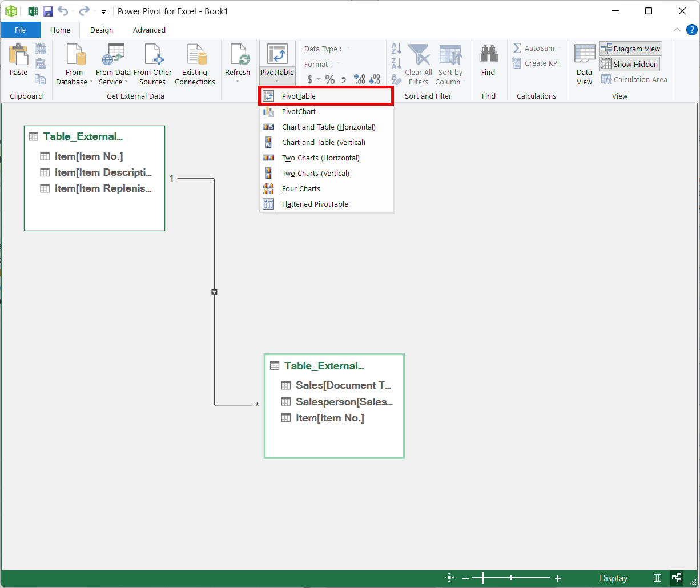The image size is (700, 588).
Task: Enable Sort by Column
Action: (450, 64)
